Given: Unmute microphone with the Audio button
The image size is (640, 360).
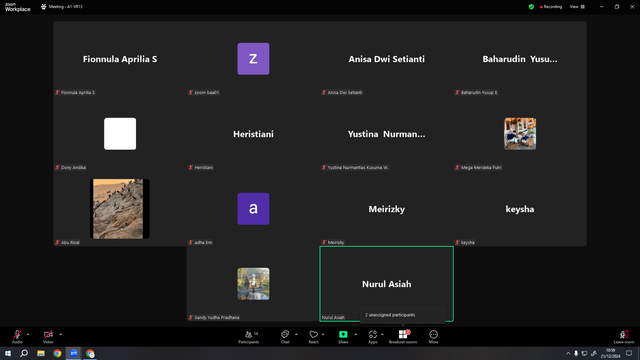Looking at the screenshot, I should [x=17, y=337].
